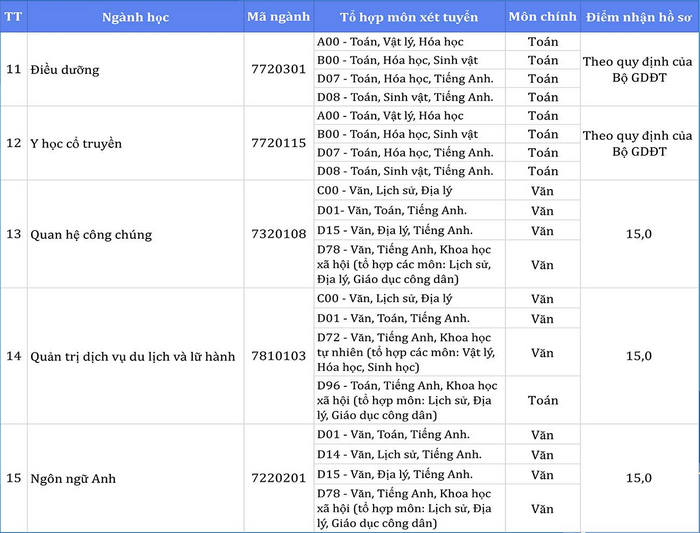Image resolution: width=700 pixels, height=533 pixels.
Task: Click major code 7810103
Action: click(279, 356)
